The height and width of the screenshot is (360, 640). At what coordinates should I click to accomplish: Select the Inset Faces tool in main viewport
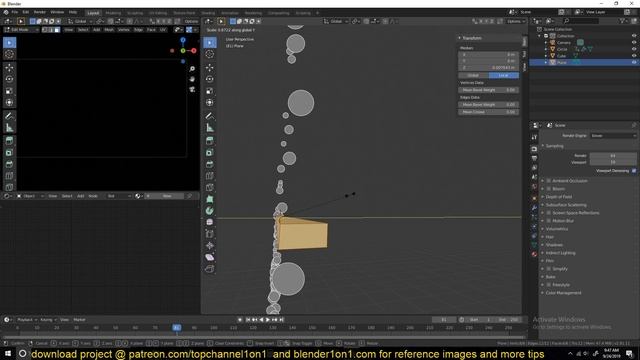210,153
